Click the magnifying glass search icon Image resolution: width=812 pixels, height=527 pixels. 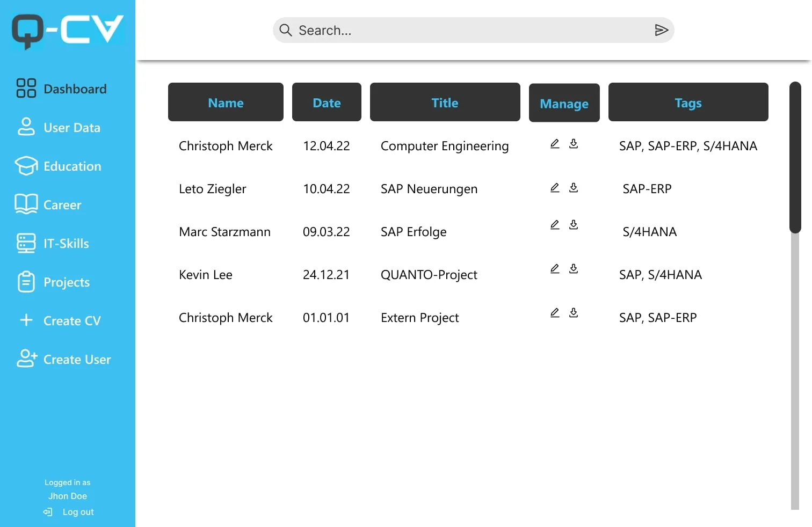tap(286, 31)
